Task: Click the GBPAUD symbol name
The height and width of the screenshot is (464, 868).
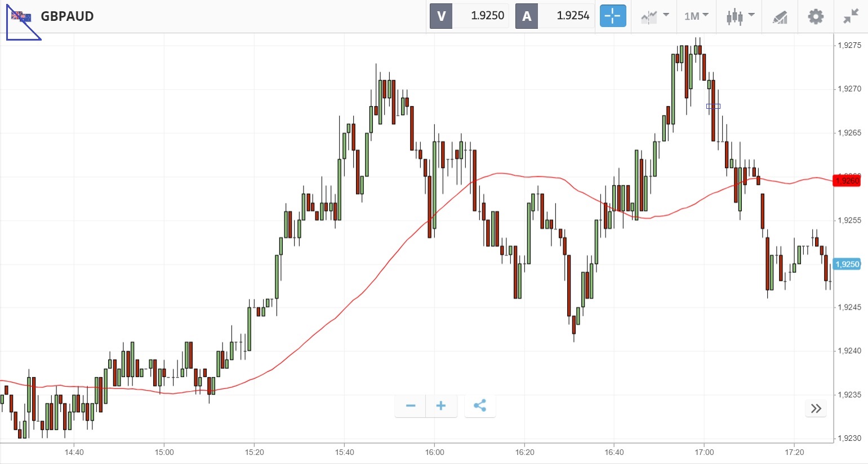Action: click(67, 16)
